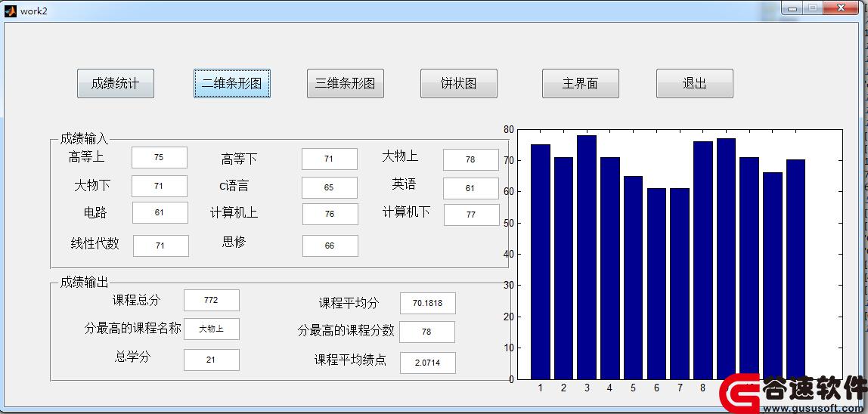Show the 二维条形图 chart

point(232,84)
